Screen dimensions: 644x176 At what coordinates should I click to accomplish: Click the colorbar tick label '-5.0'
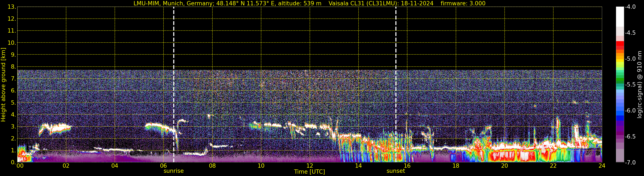630,59
